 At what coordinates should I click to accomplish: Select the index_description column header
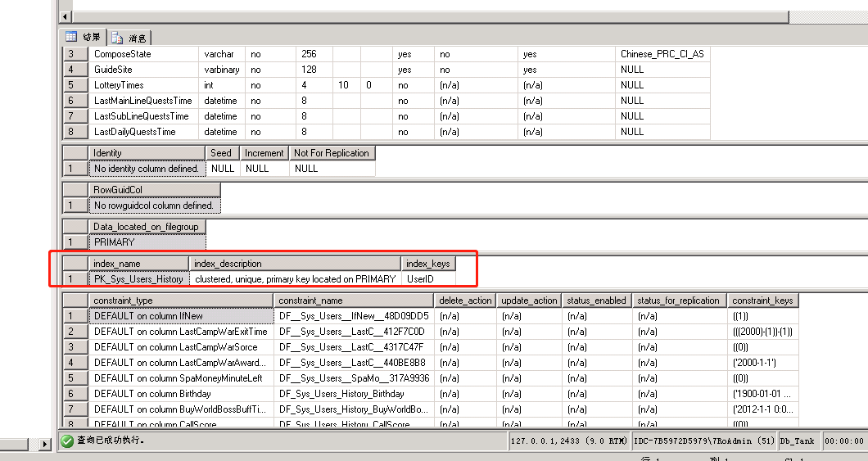tap(295, 264)
